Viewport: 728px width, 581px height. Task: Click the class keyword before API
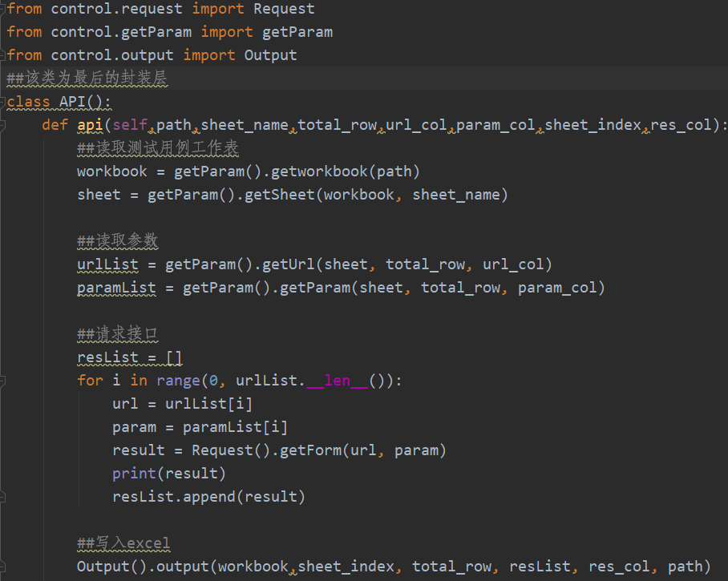pos(28,102)
